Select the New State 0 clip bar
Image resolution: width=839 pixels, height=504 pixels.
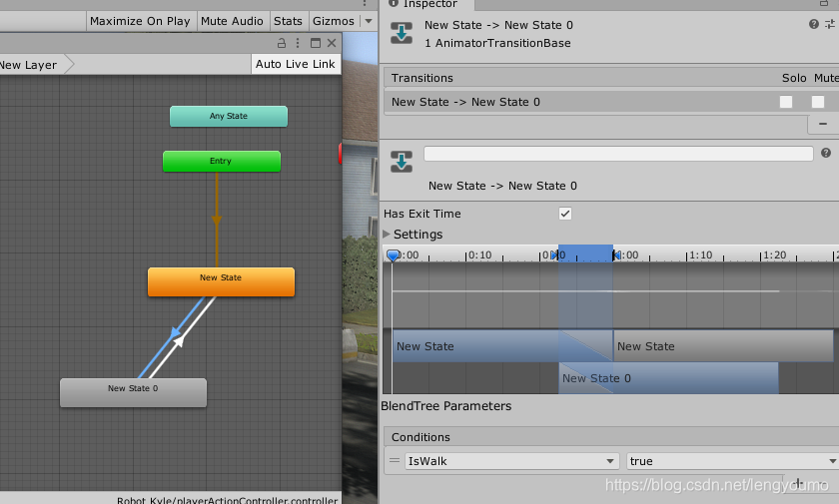[668, 378]
